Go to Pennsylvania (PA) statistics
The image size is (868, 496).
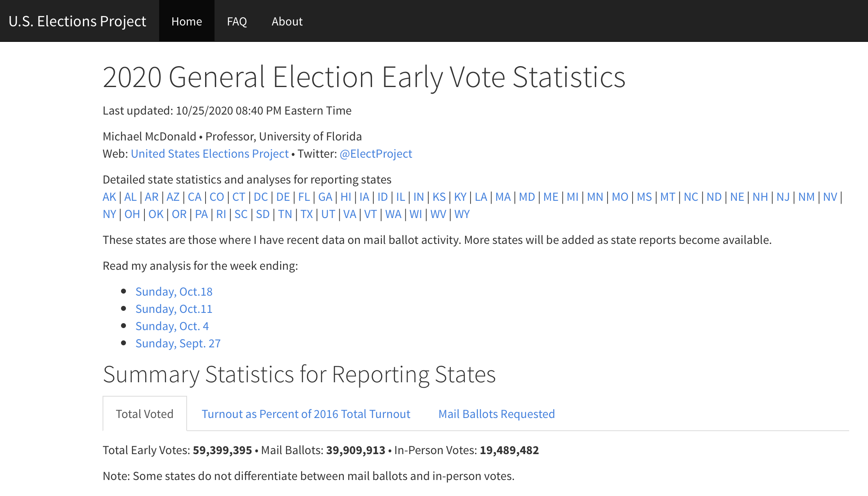pos(201,214)
